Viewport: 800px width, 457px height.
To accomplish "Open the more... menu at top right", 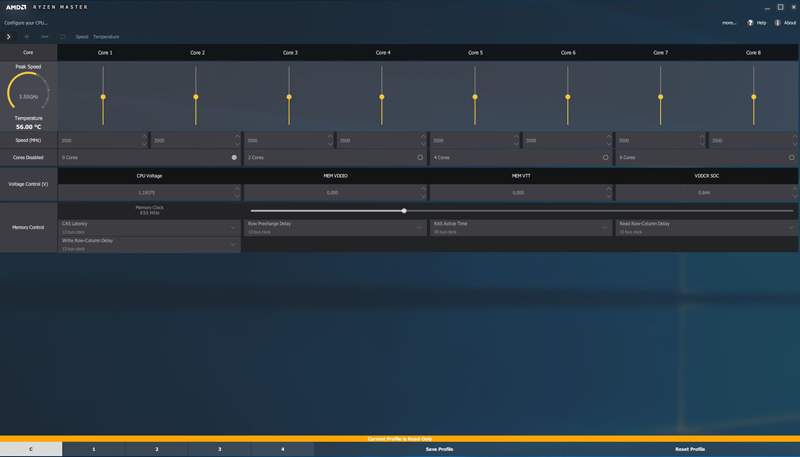I will 728,22.
